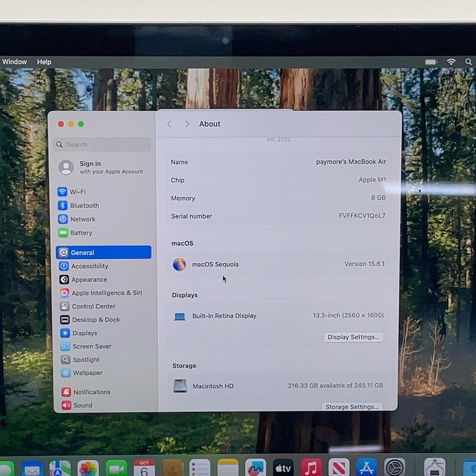Screen dimensions: 476x476
Task: Click the Wi-Fi icon in the menu bar
Action: [x=451, y=62]
